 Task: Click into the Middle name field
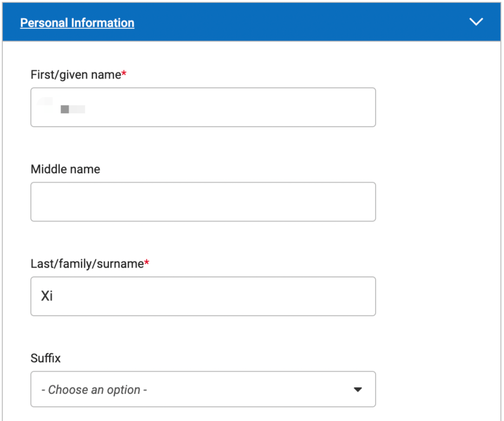[x=203, y=202]
